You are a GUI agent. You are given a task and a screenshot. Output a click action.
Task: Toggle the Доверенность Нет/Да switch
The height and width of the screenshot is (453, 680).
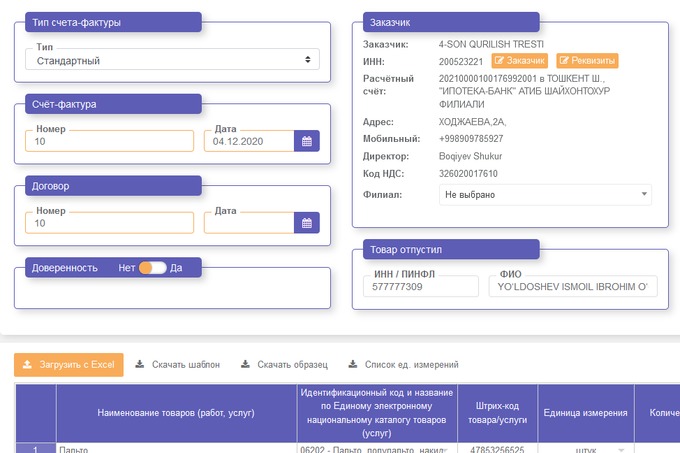tap(152, 268)
